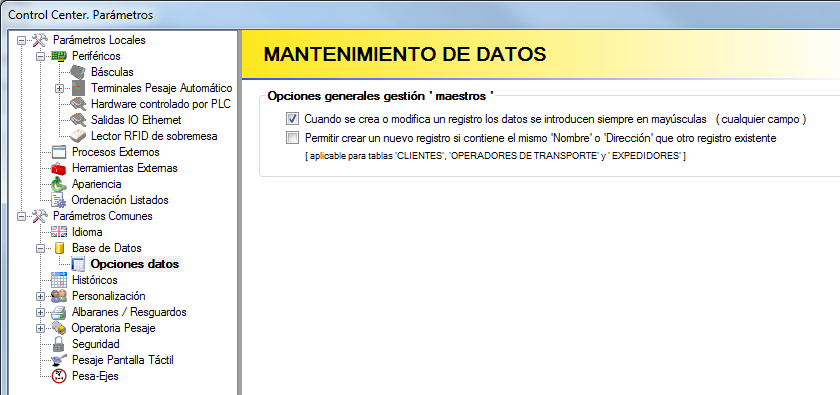840x395 pixels.
Task: Enable allowing duplicate Nombre or Dirección records
Action: point(292,138)
